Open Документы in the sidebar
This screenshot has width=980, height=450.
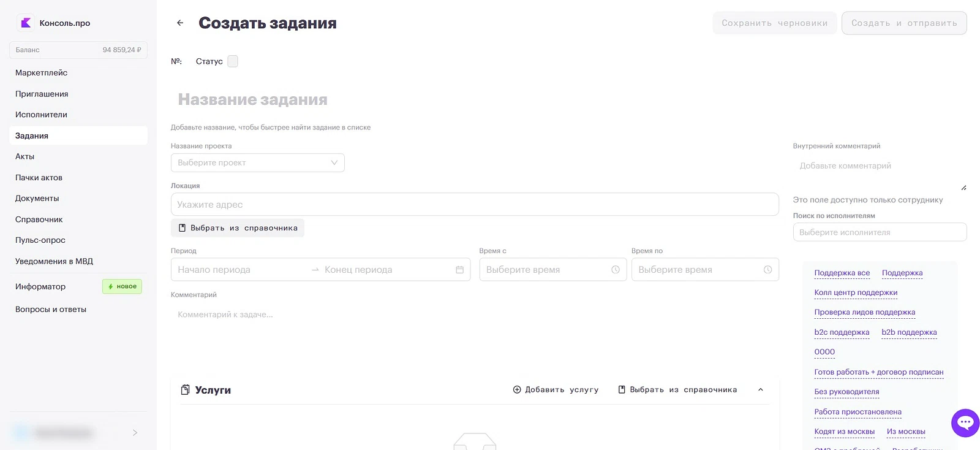[78, 199]
